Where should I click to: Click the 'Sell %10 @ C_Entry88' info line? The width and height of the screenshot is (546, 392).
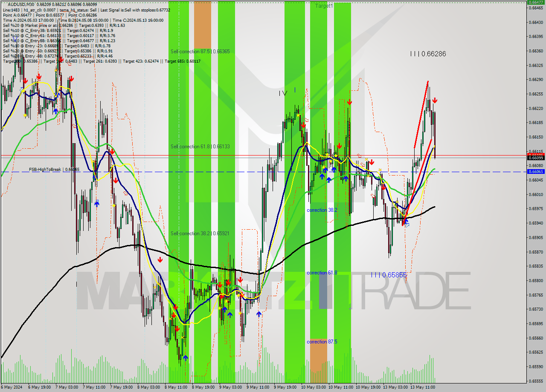coord(59,40)
